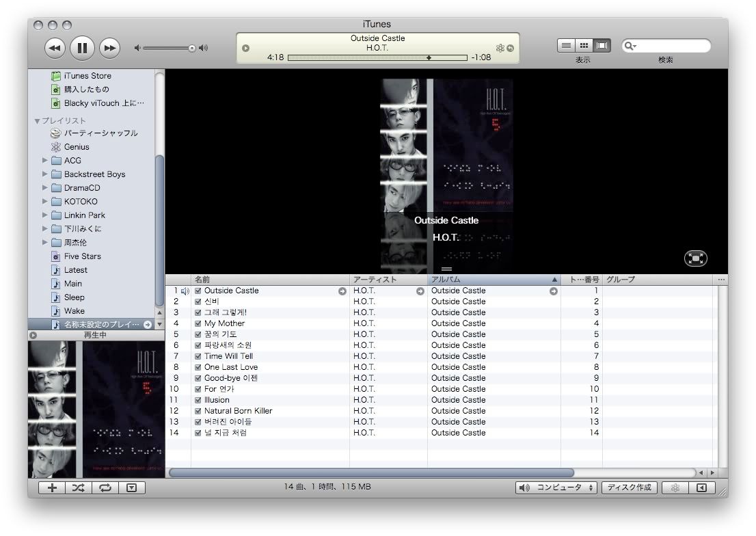
Task: Hide the artwork viewer panel
Action: 132,487
